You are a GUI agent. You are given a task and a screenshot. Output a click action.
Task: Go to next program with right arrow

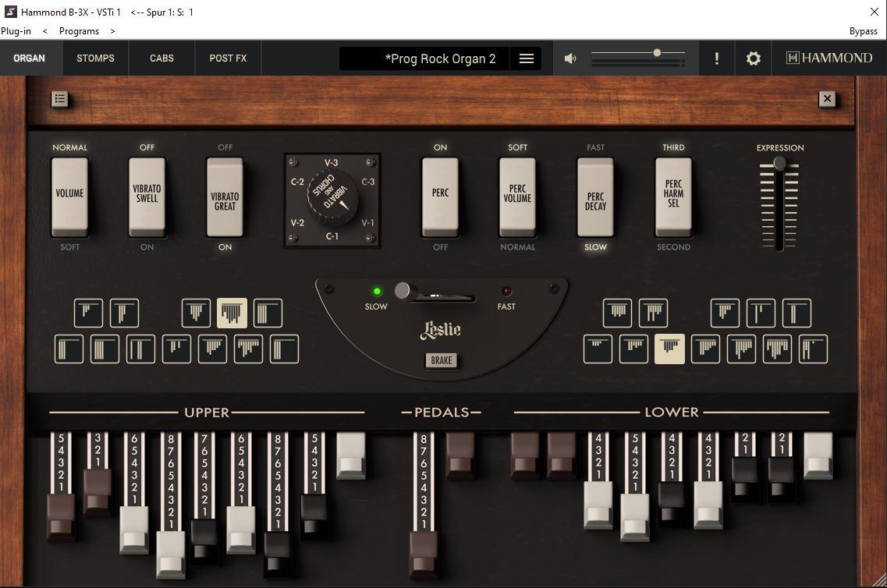[x=112, y=31]
